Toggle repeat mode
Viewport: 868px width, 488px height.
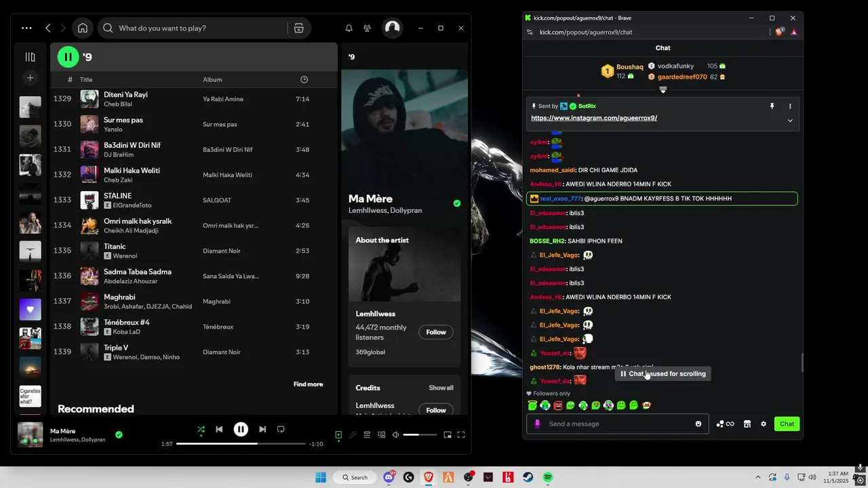(281, 429)
